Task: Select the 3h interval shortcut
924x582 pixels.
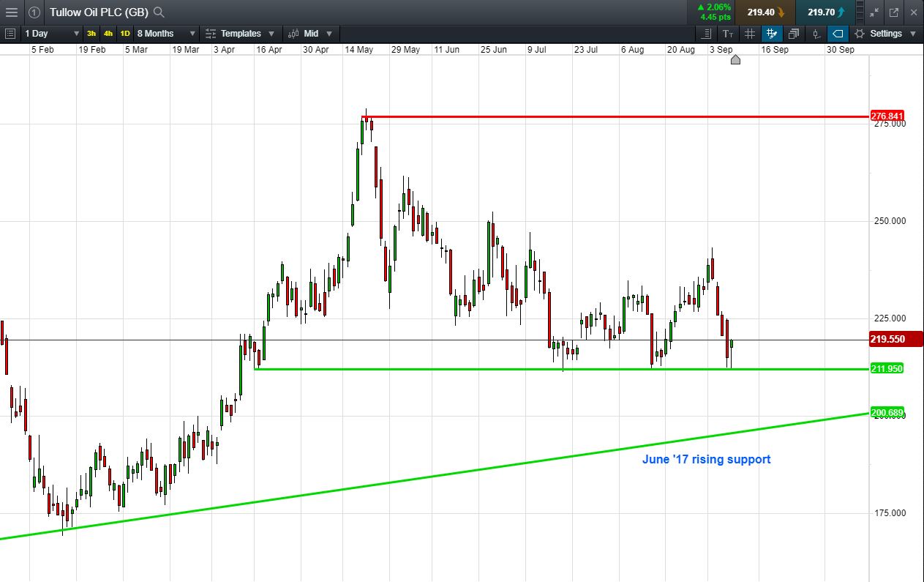Action: tap(91, 34)
